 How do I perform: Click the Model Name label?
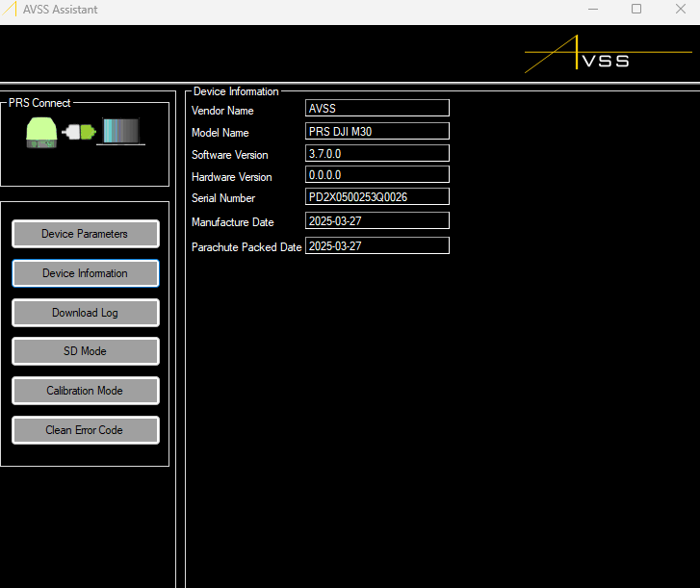point(220,133)
